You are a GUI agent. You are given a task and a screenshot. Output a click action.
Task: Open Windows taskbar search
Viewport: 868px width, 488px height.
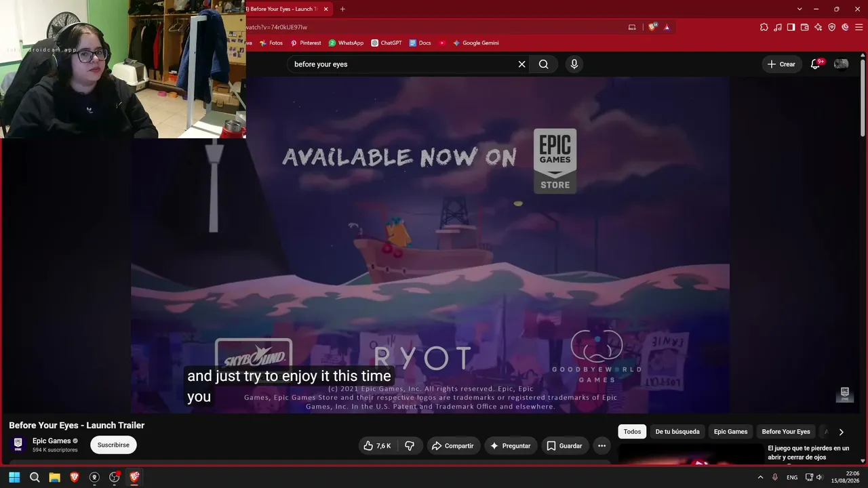pyautogui.click(x=35, y=477)
